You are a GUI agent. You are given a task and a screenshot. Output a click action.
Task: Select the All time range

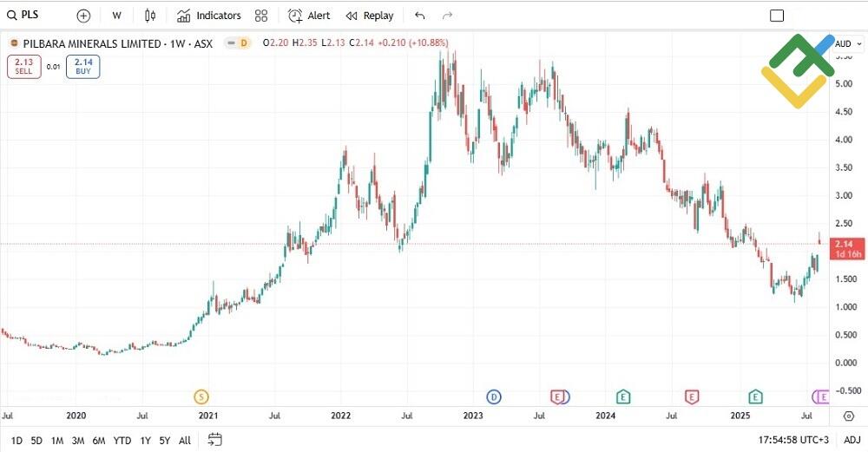185,441
